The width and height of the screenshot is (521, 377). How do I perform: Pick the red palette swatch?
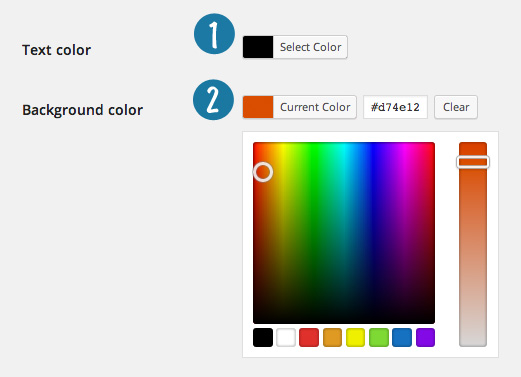tap(309, 337)
